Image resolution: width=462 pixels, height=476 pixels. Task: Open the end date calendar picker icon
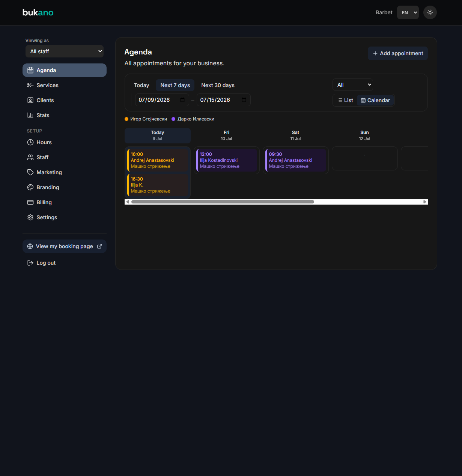click(244, 100)
